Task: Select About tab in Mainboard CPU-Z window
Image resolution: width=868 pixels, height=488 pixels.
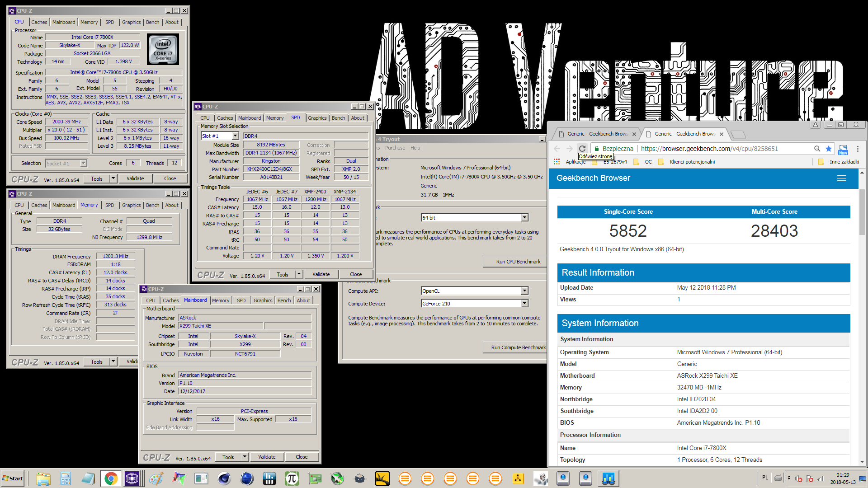Action: click(x=303, y=300)
